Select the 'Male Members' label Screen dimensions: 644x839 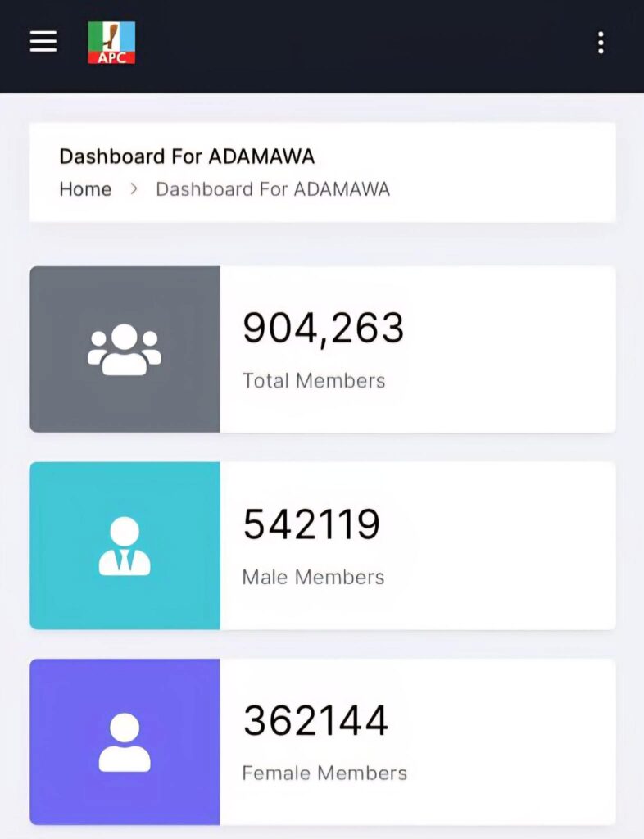[313, 577]
